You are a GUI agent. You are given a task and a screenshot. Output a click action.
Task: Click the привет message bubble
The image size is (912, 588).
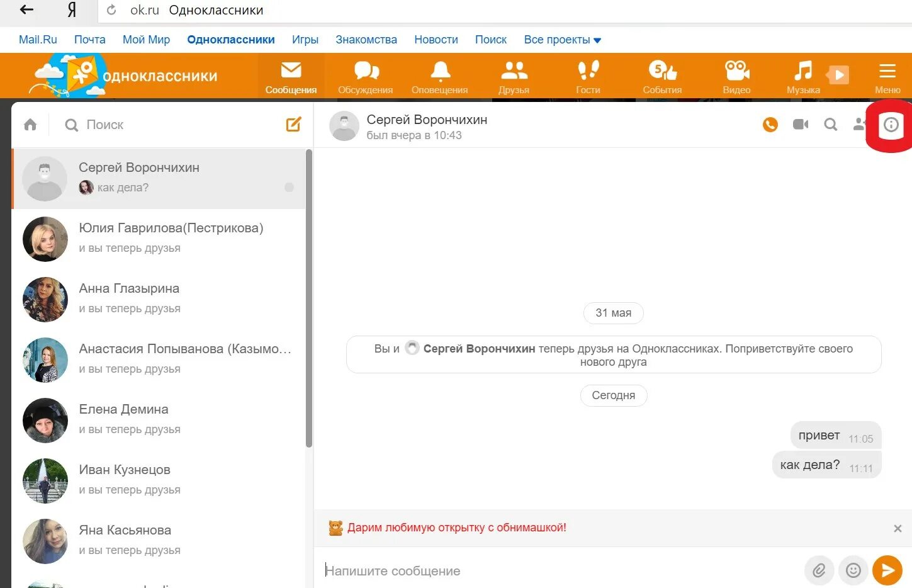pos(836,436)
